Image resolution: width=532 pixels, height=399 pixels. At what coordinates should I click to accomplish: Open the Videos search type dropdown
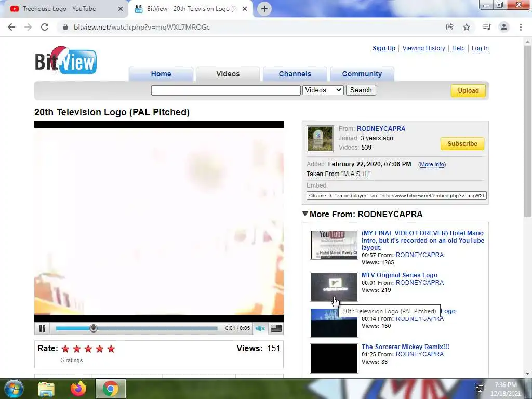(x=323, y=90)
